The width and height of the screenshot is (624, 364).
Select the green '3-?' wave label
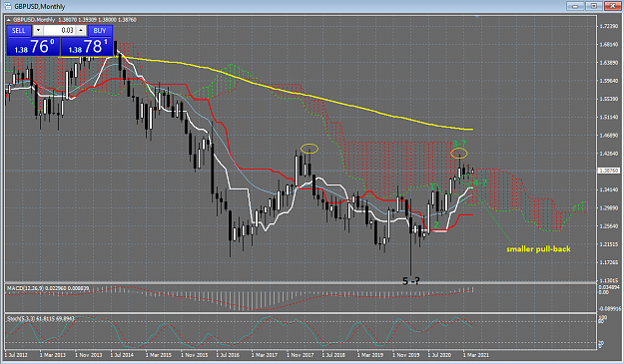coord(459,144)
